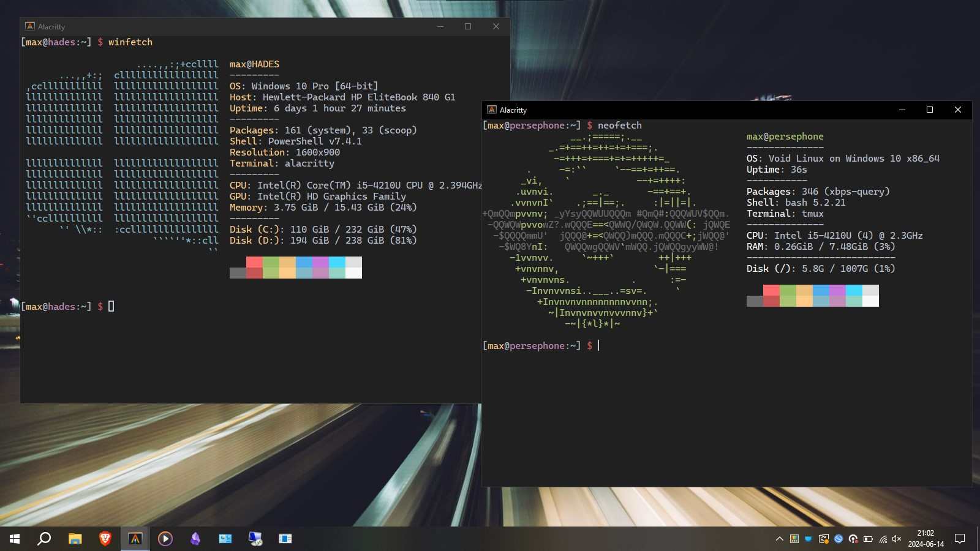Maximize the hades Alacritty window
The image size is (980, 551).
(468, 26)
